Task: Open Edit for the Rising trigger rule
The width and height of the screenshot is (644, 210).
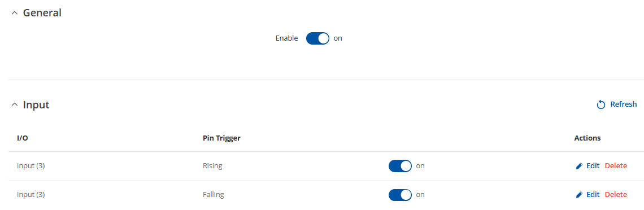Action: pyautogui.click(x=593, y=166)
